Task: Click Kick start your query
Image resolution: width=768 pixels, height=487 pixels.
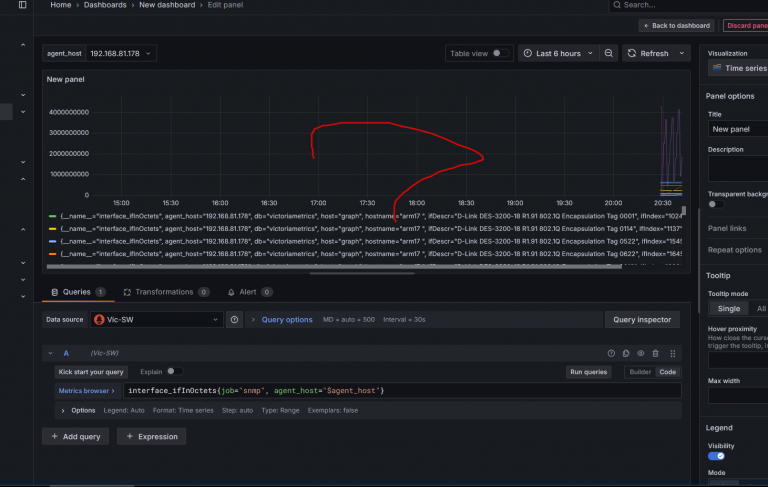Action: tap(91, 372)
